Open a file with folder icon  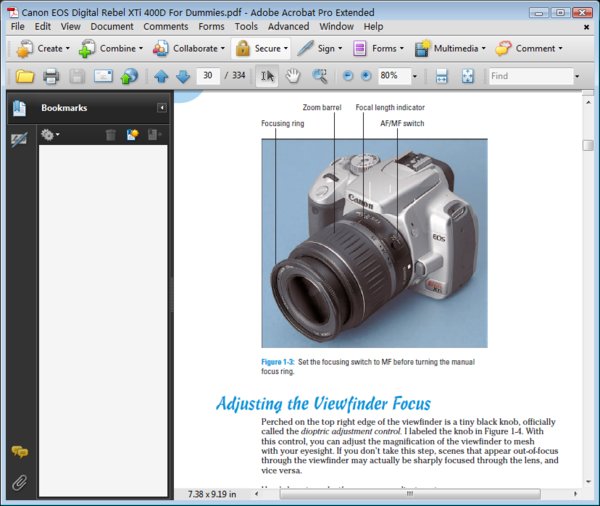pos(25,76)
